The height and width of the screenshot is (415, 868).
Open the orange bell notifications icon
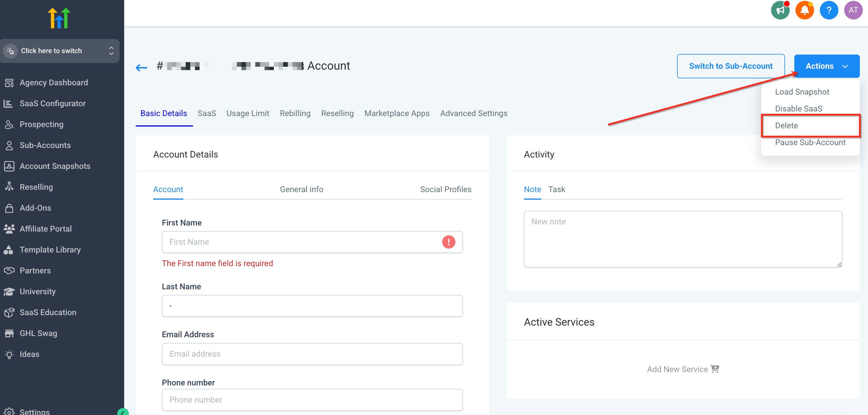804,10
